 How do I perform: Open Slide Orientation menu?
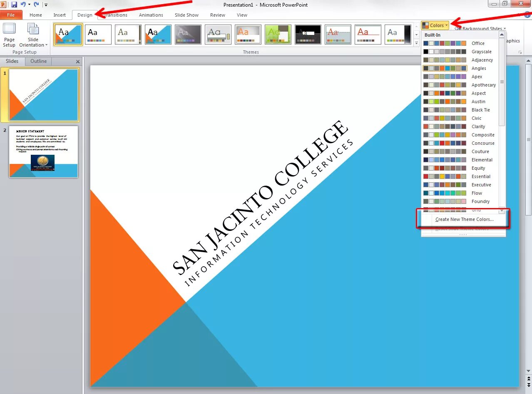34,35
